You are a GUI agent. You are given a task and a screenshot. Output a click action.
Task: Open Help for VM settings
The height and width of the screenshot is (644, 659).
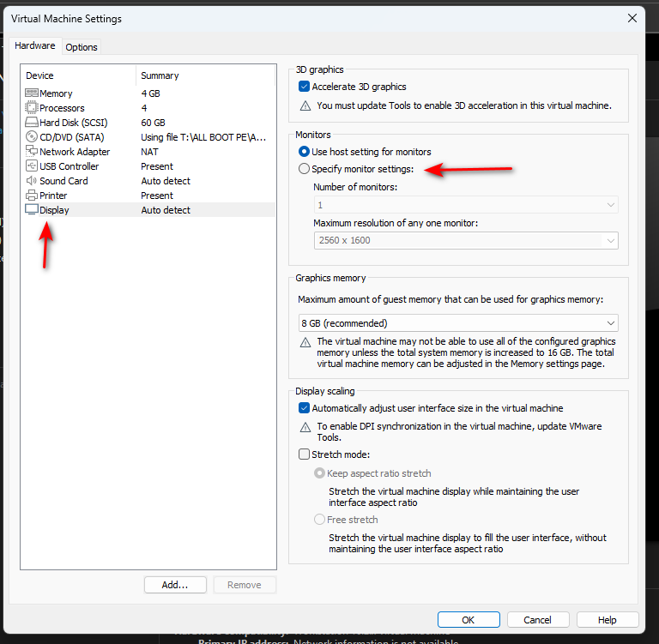(608, 620)
